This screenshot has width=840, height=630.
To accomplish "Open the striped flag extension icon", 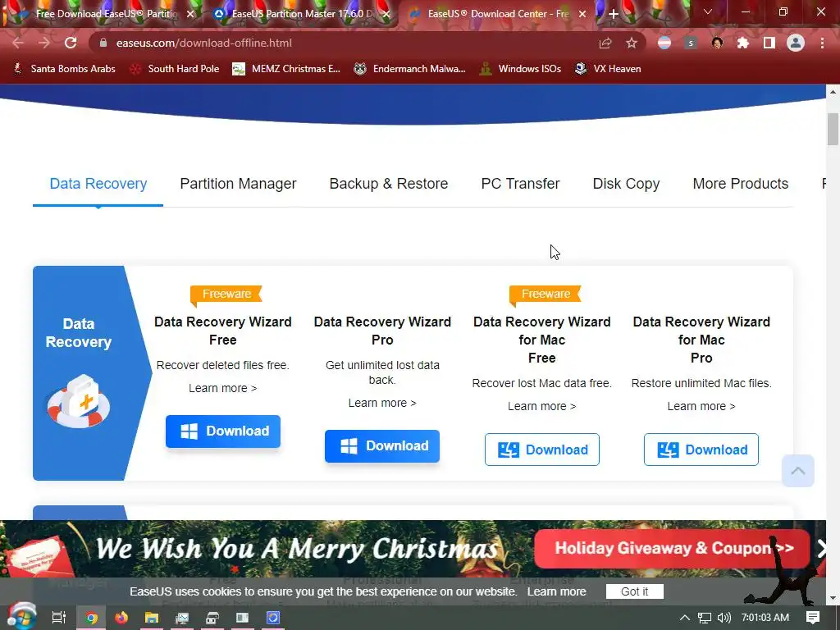I will pyautogui.click(x=664, y=43).
